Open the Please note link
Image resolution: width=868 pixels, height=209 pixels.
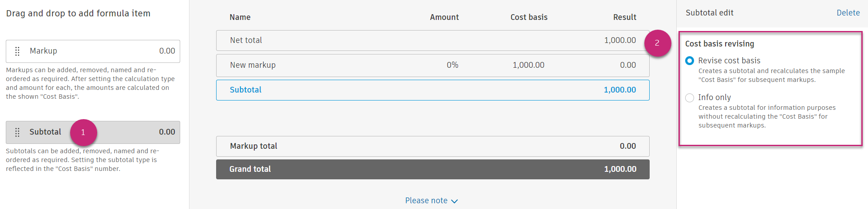(x=426, y=201)
